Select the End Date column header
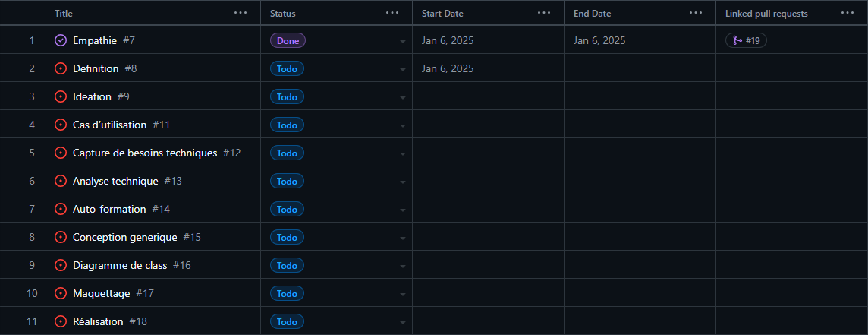This screenshot has height=335, width=868. click(x=592, y=14)
